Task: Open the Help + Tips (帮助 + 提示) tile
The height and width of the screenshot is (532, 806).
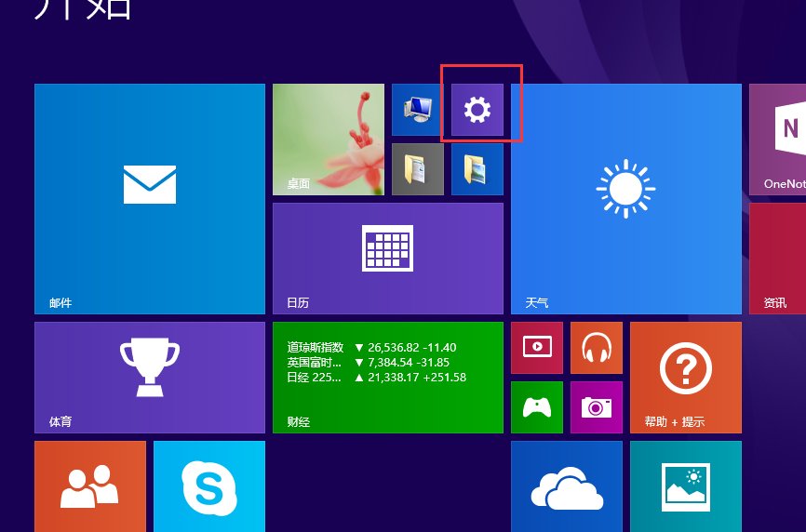Action: pyautogui.click(x=685, y=378)
